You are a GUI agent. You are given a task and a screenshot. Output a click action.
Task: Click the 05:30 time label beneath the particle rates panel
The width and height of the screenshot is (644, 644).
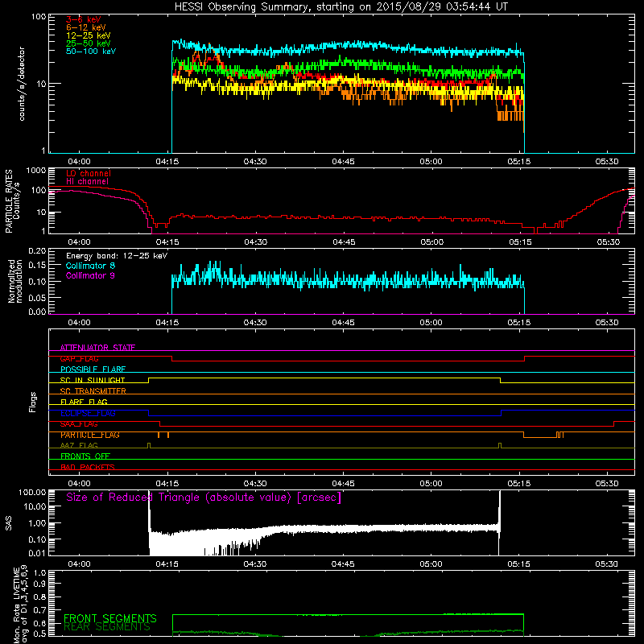pyautogui.click(x=609, y=242)
